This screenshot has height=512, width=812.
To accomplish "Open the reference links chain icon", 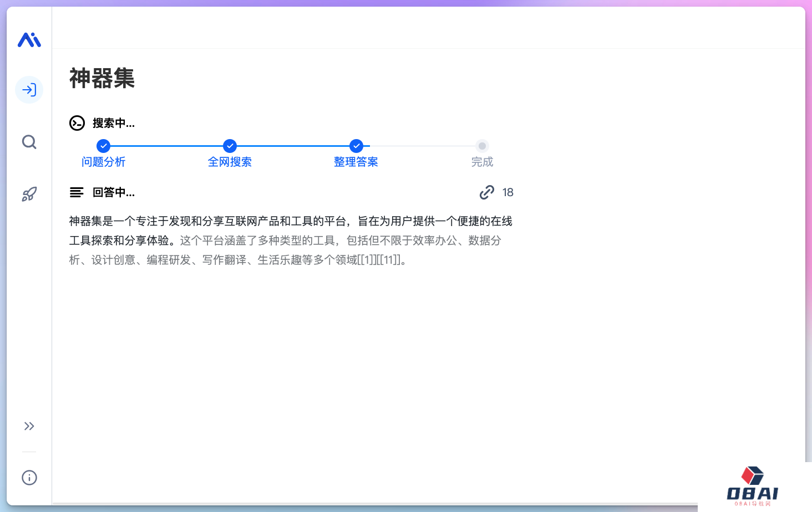I will point(487,192).
